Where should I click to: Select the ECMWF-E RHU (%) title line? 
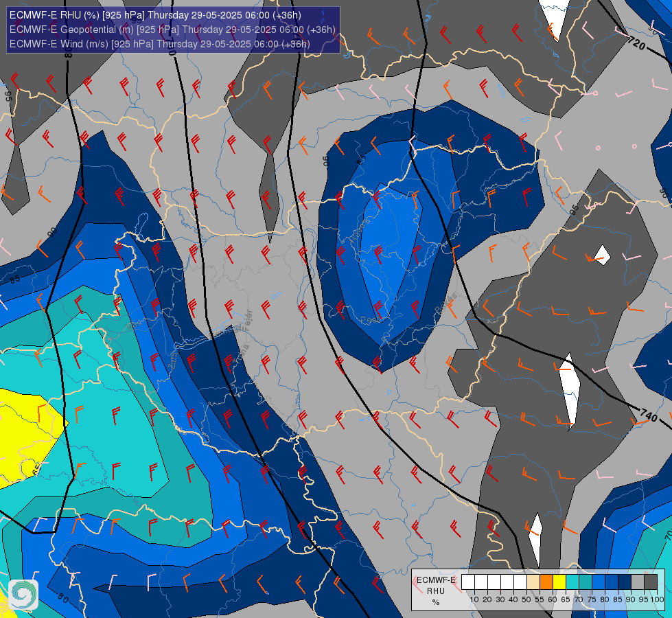[x=155, y=15]
